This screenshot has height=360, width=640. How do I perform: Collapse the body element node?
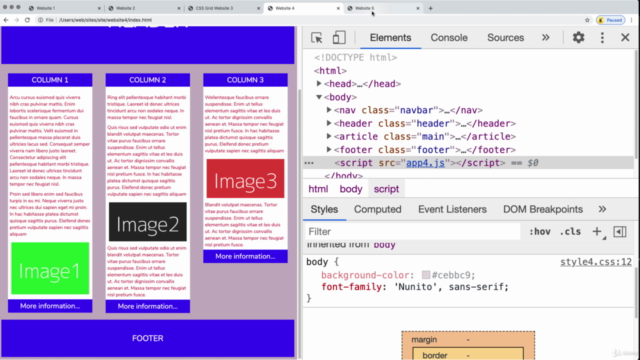[319, 97]
